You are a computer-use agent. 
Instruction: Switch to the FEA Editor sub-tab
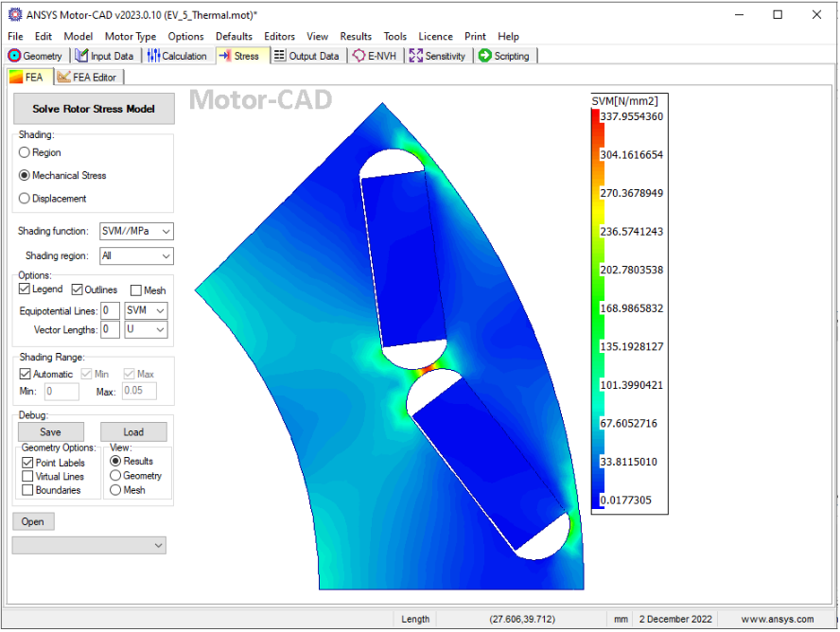click(x=87, y=78)
